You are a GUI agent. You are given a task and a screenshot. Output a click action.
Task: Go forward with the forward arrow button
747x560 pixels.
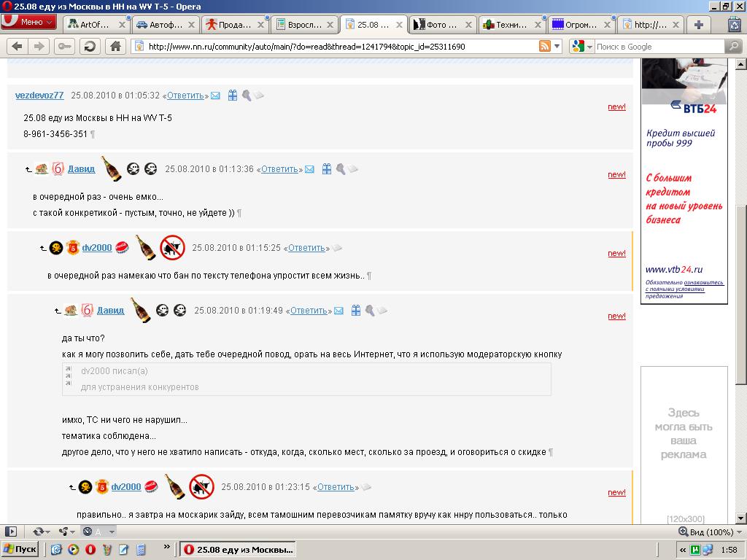point(39,46)
